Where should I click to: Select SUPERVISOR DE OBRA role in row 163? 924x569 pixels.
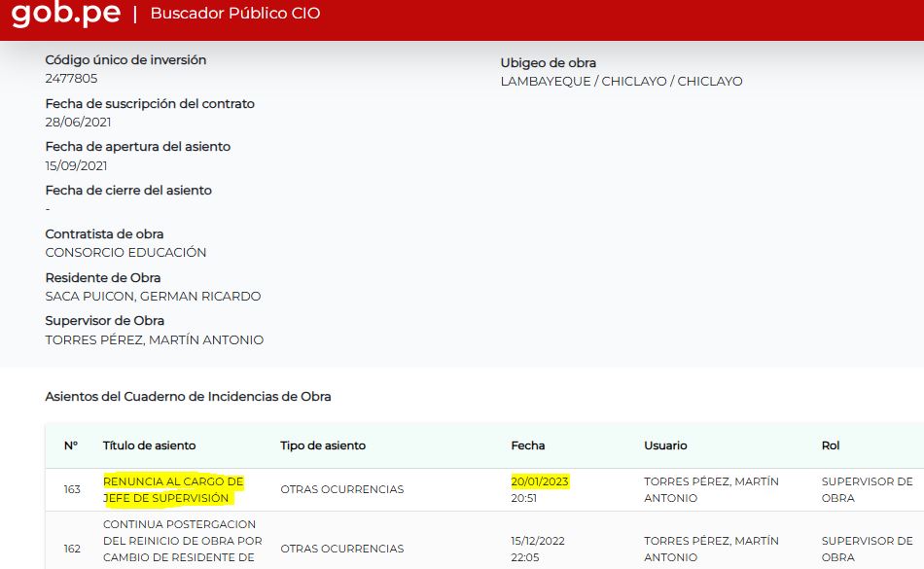[x=867, y=489]
